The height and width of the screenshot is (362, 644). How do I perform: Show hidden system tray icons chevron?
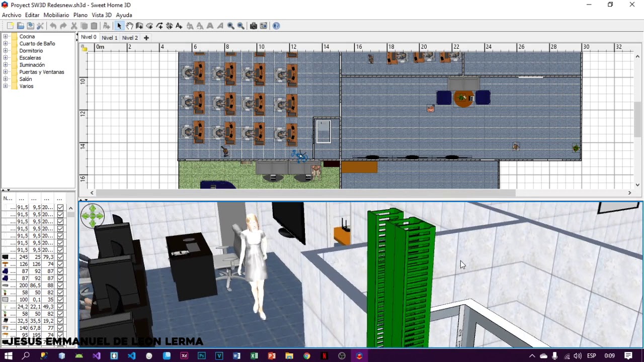[x=532, y=356]
